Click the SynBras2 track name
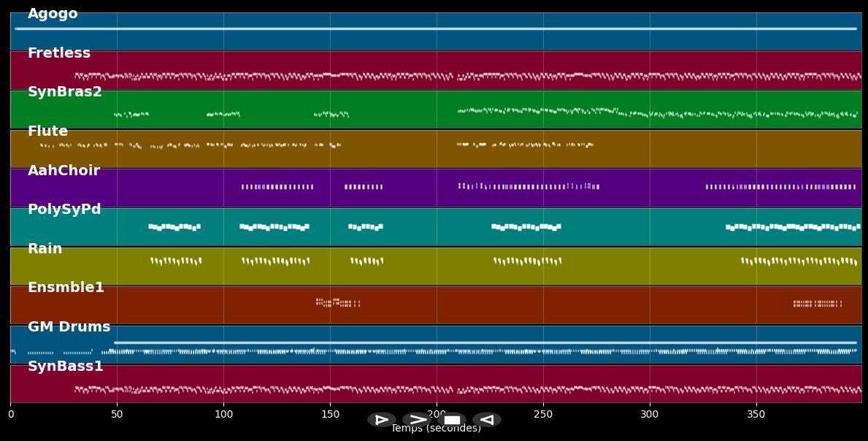The image size is (868, 441). (x=65, y=91)
